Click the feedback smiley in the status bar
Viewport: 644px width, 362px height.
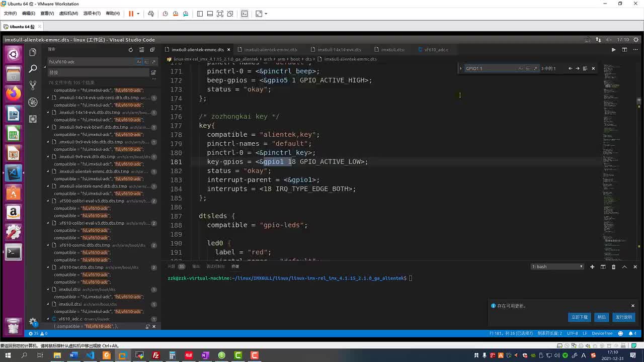point(621,333)
